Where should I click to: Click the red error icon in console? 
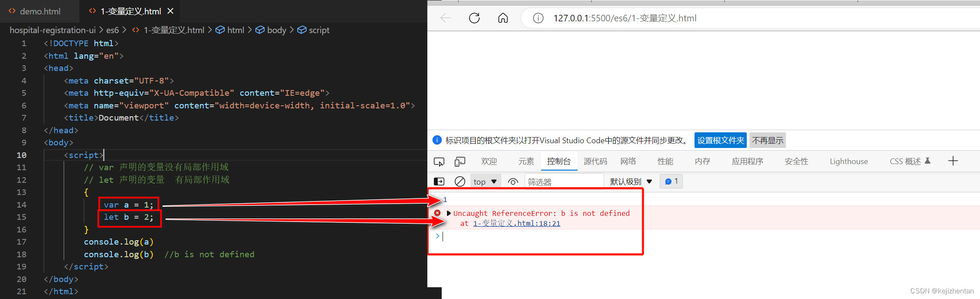(x=437, y=213)
